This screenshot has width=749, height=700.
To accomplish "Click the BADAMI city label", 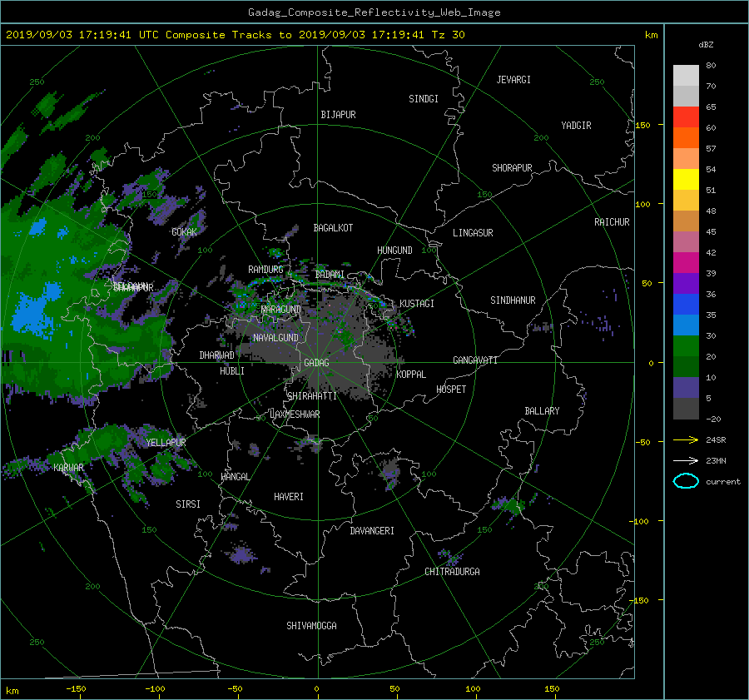I will pos(330,275).
